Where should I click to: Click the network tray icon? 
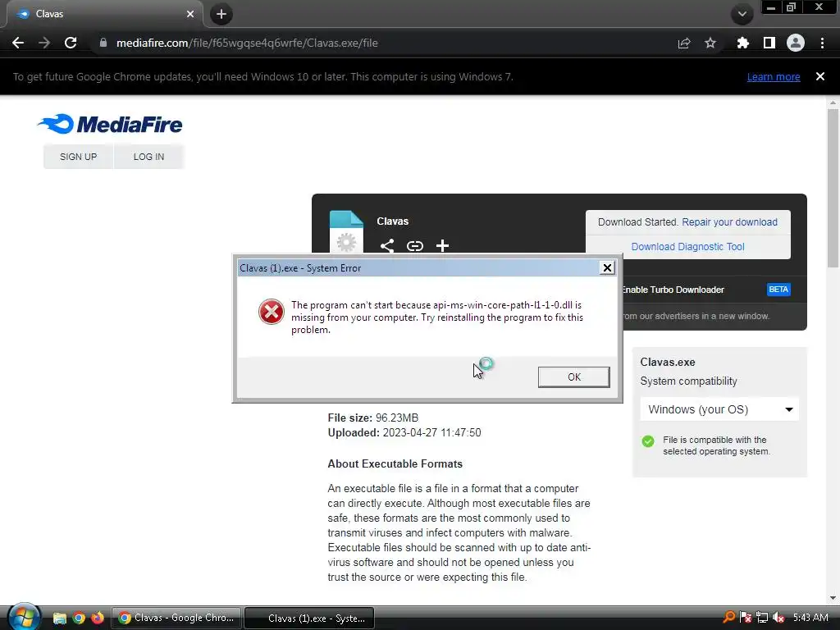click(762, 618)
